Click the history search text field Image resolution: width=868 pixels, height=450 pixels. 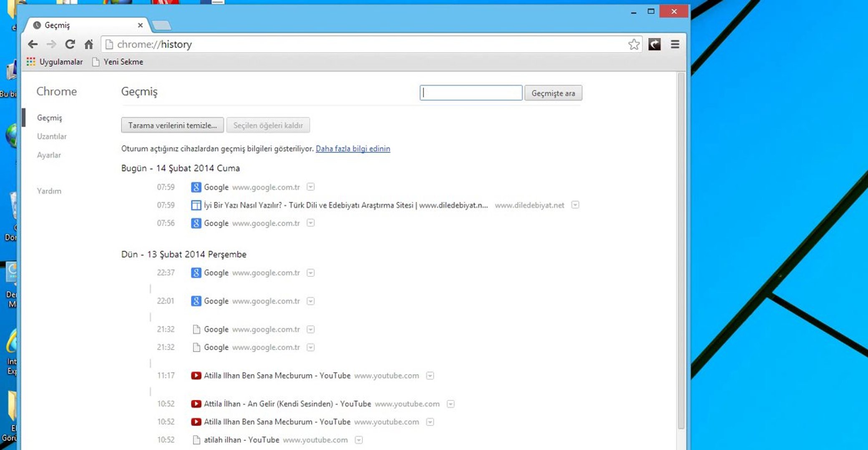(x=471, y=93)
